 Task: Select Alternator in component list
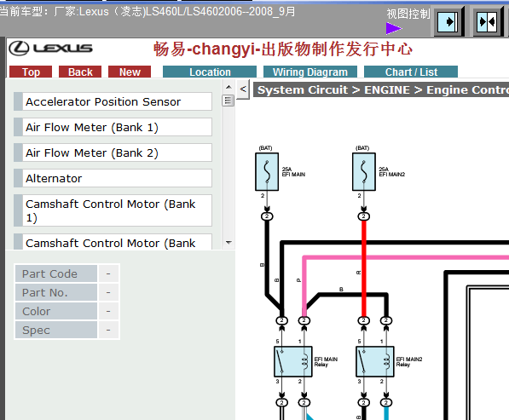click(x=113, y=178)
